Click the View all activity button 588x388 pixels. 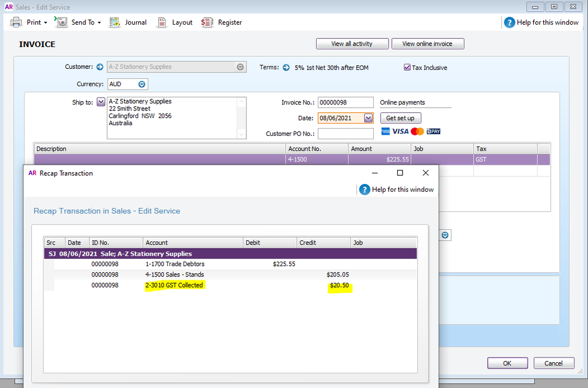352,44
